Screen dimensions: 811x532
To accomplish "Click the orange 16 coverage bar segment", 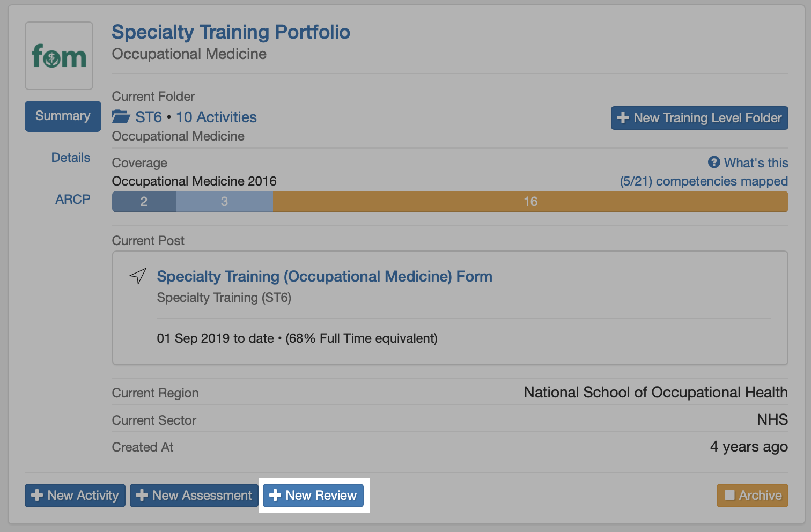I will pyautogui.click(x=530, y=202).
